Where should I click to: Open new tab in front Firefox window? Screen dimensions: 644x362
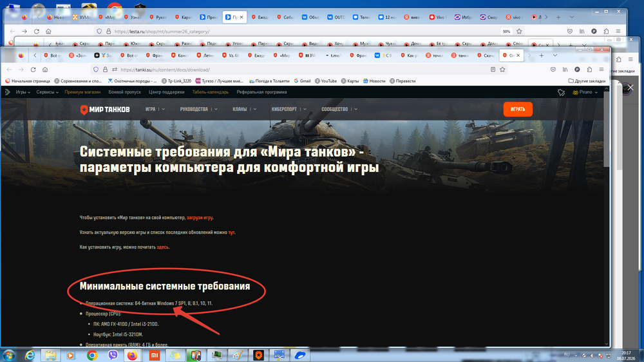[x=542, y=55]
